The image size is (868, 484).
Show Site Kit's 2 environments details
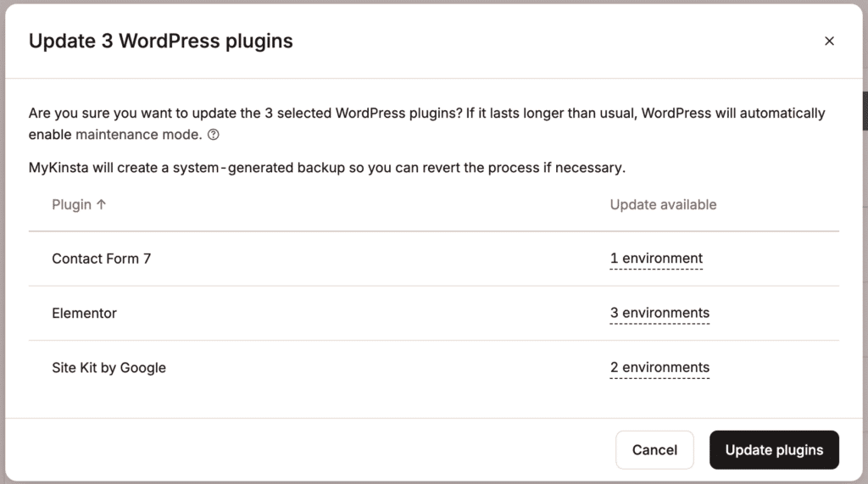coord(659,368)
